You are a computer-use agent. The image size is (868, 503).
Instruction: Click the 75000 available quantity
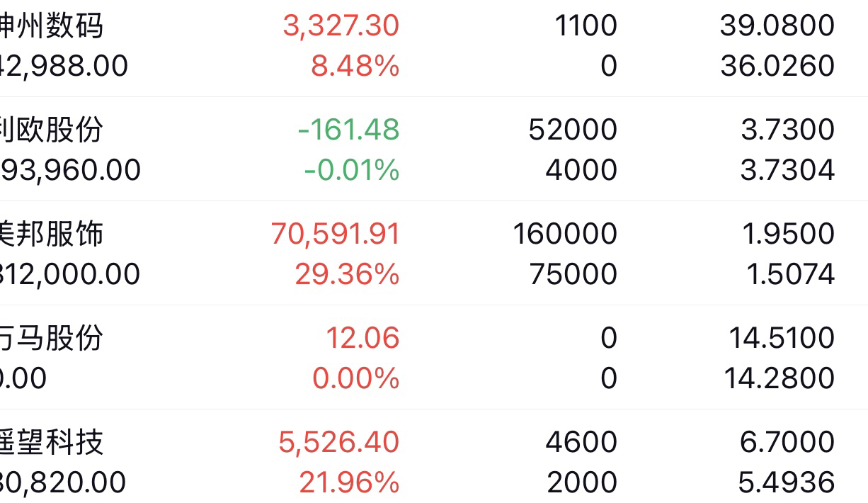click(x=573, y=274)
